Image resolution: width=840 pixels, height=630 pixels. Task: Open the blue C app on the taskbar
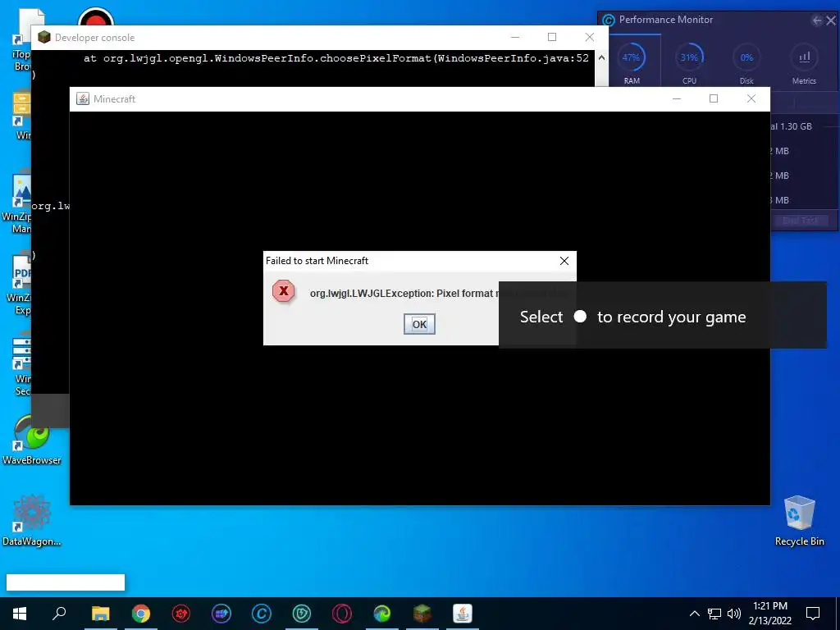click(262, 614)
